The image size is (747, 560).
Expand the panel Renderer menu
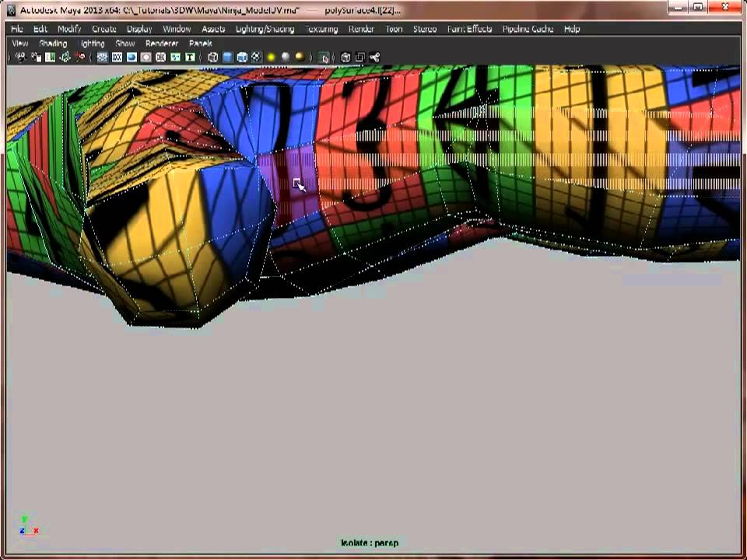(162, 44)
